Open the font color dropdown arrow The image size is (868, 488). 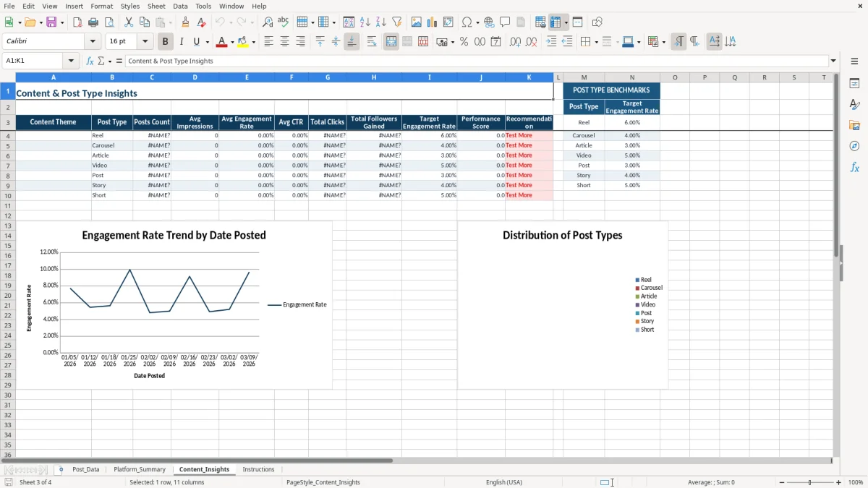pos(231,42)
